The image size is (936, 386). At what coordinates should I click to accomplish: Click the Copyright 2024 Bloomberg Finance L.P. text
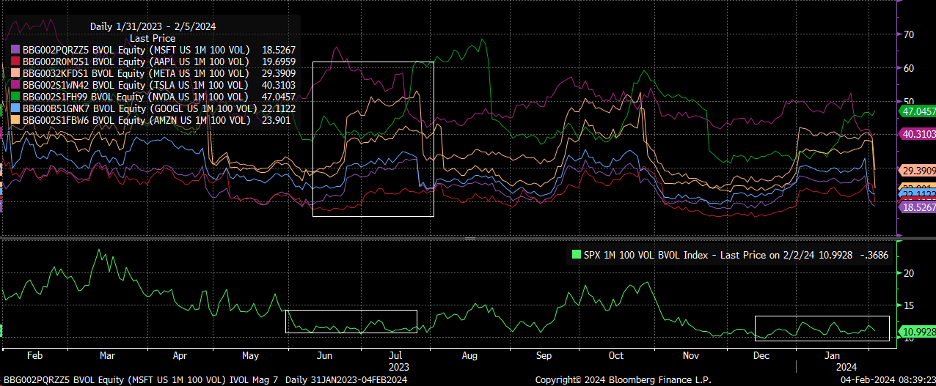623,379
